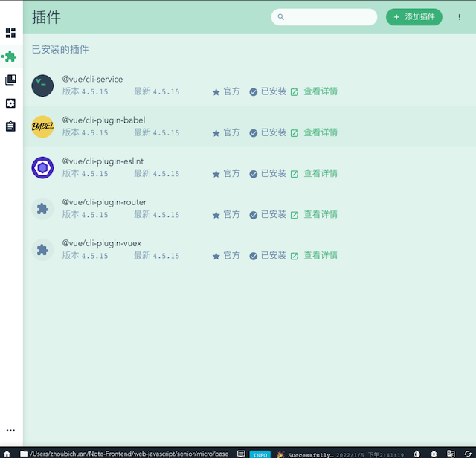Open the configuration gear icon in sidebar
Viewport: 476px width, 458px height.
[10, 103]
